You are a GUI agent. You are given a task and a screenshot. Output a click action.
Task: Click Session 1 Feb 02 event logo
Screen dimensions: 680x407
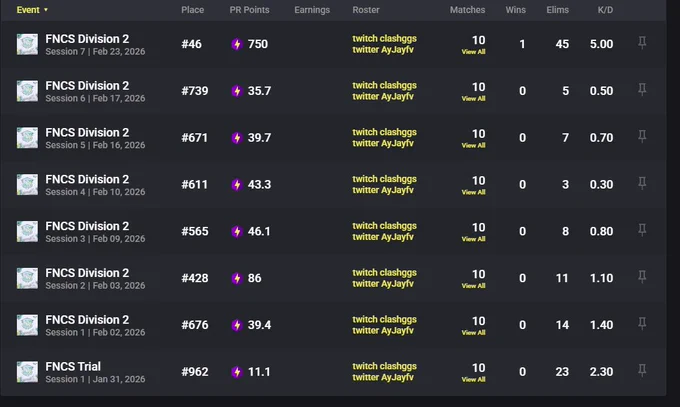tap(27, 325)
